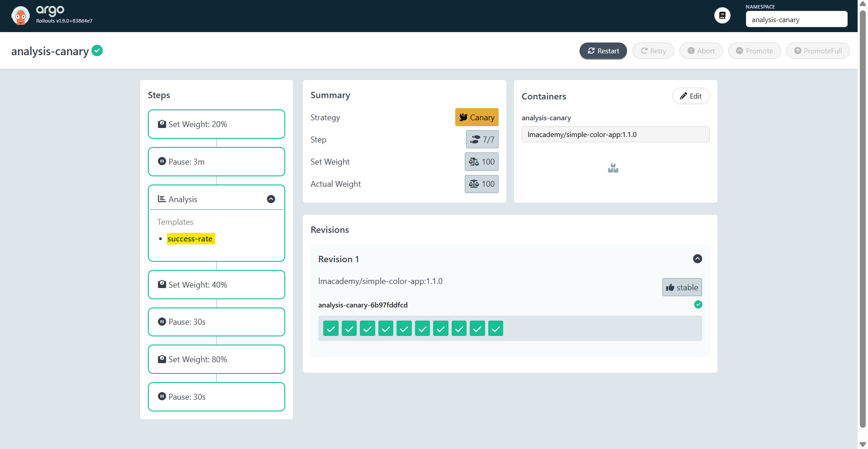The width and height of the screenshot is (868, 449).
Task: Click the last pod checkmark tile
Action: [495, 328]
